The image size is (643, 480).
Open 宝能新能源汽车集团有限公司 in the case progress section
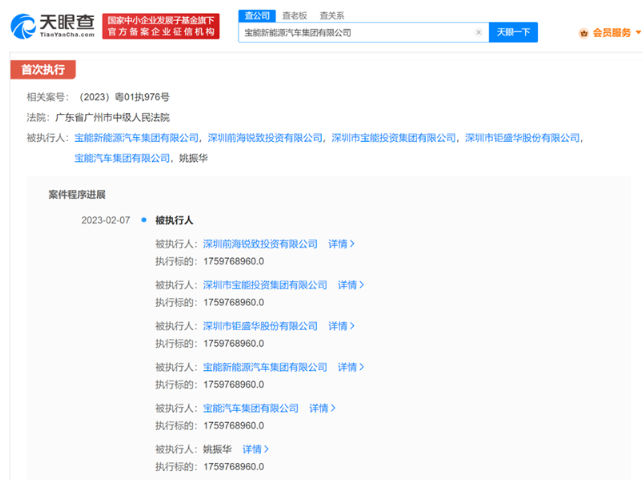click(265, 367)
